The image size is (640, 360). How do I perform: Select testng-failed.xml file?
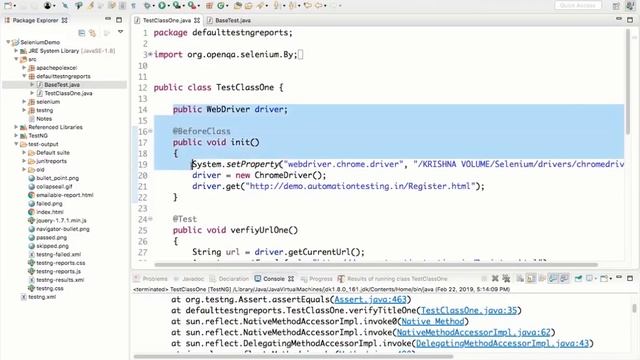point(58,254)
